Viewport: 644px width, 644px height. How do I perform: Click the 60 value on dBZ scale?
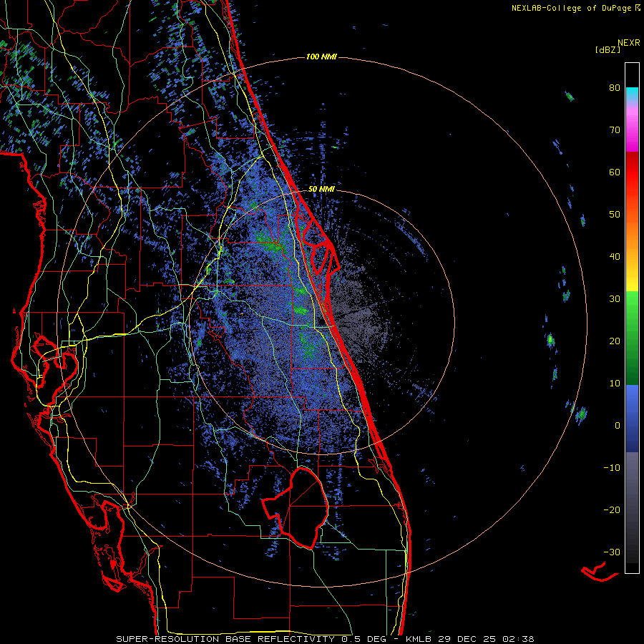tap(615, 172)
